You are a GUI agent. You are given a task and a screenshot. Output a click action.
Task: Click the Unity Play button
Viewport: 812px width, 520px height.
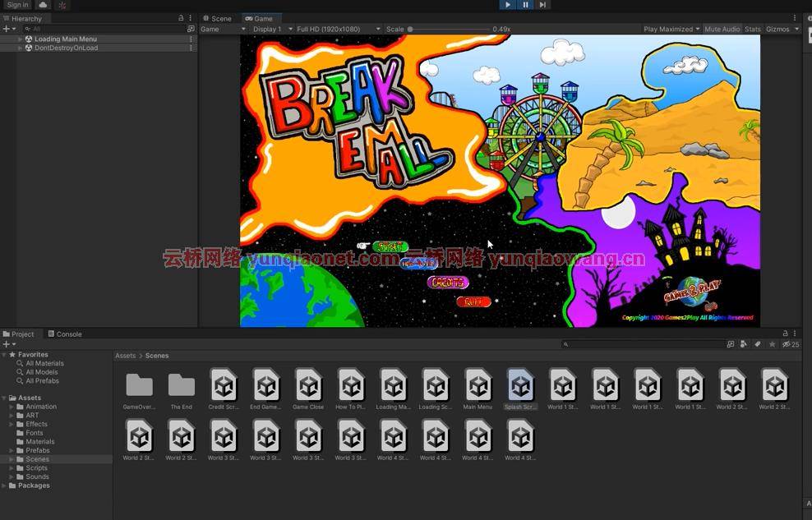tap(508, 5)
